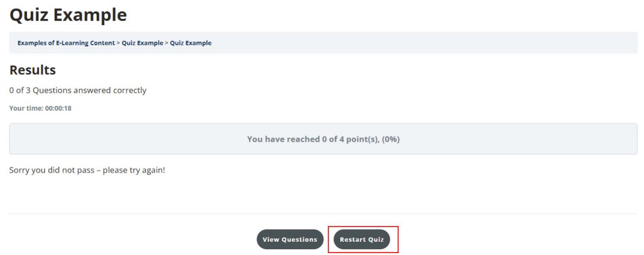Click the 00:00:18 elapsed time value
644x255 pixels.
click(x=58, y=108)
